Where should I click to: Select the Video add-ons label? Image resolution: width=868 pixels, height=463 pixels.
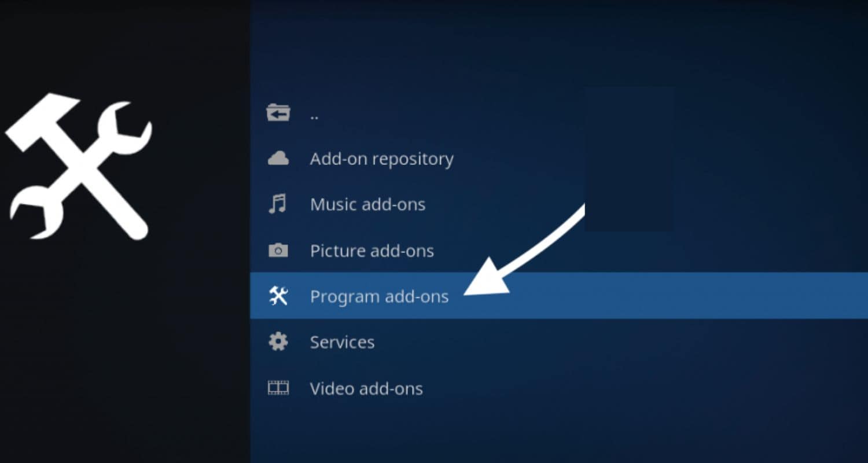click(x=367, y=388)
